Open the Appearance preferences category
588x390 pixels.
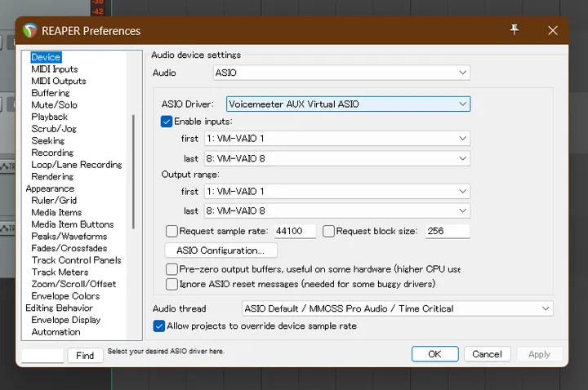pyautogui.click(x=50, y=188)
